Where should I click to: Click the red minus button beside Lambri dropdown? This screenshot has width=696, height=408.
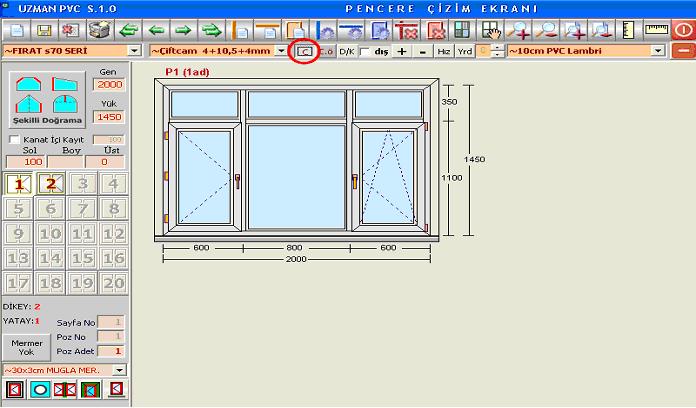point(683,51)
